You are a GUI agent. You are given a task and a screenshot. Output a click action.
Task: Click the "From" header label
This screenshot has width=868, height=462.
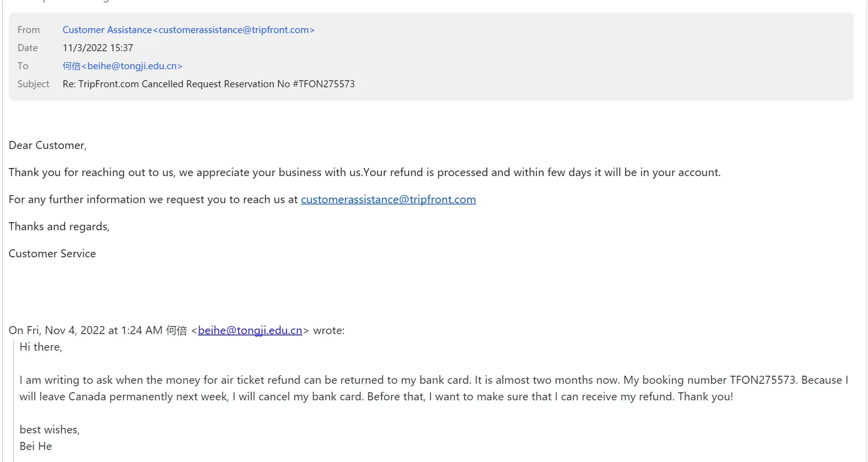click(x=29, y=30)
